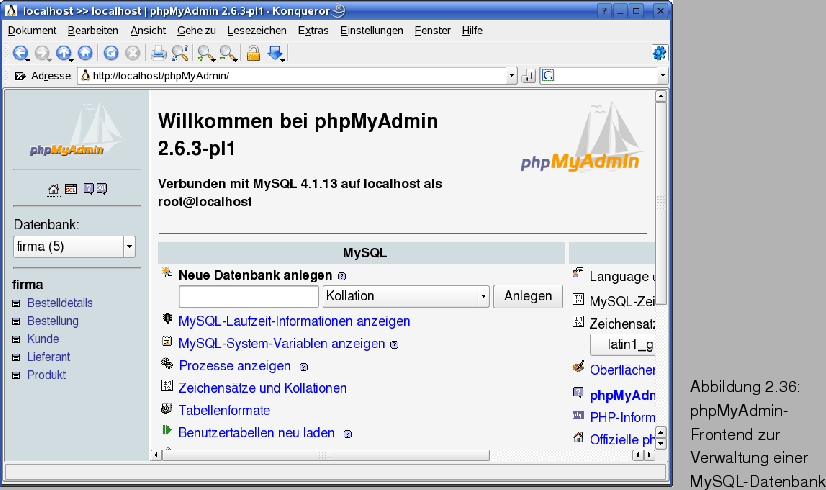This screenshot has height=490, width=826.
Task: Zoom in with the plus magnifier icon
Action: (206, 53)
